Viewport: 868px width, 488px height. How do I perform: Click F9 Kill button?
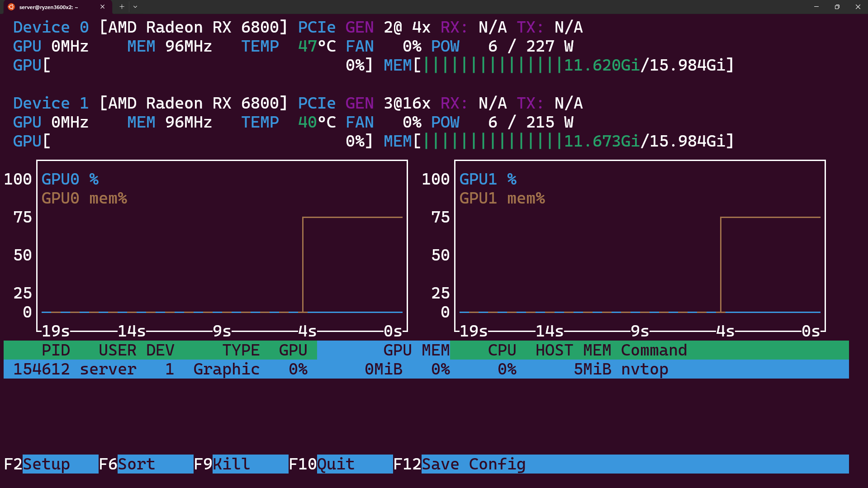pyautogui.click(x=241, y=464)
